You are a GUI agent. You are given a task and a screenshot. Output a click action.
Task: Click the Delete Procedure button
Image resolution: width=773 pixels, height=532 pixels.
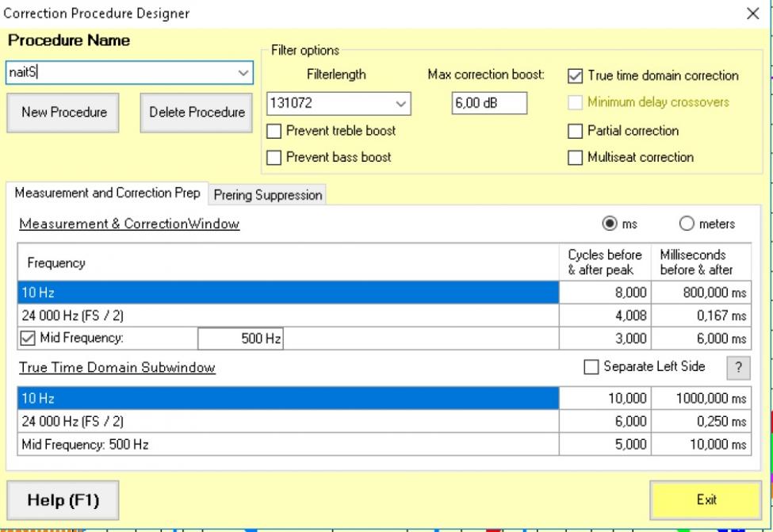pyautogui.click(x=197, y=113)
